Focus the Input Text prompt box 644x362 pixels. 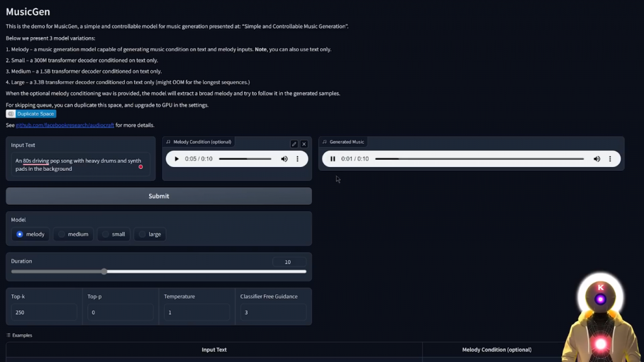80,165
